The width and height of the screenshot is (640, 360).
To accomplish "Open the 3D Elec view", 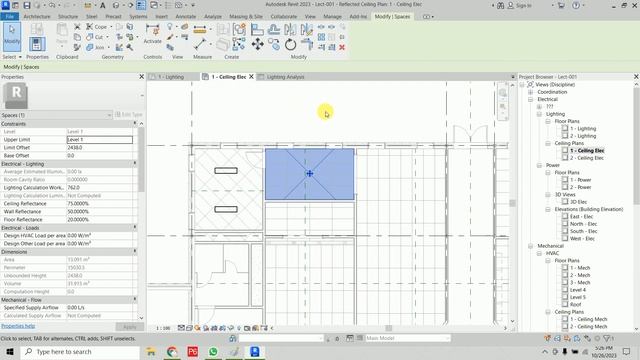I will pos(578,202).
